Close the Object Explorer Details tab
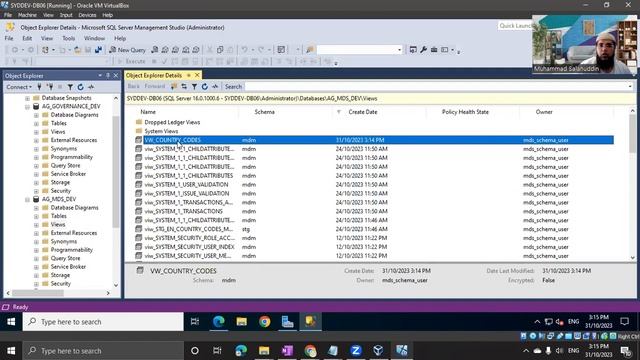 pyautogui.click(x=197, y=76)
